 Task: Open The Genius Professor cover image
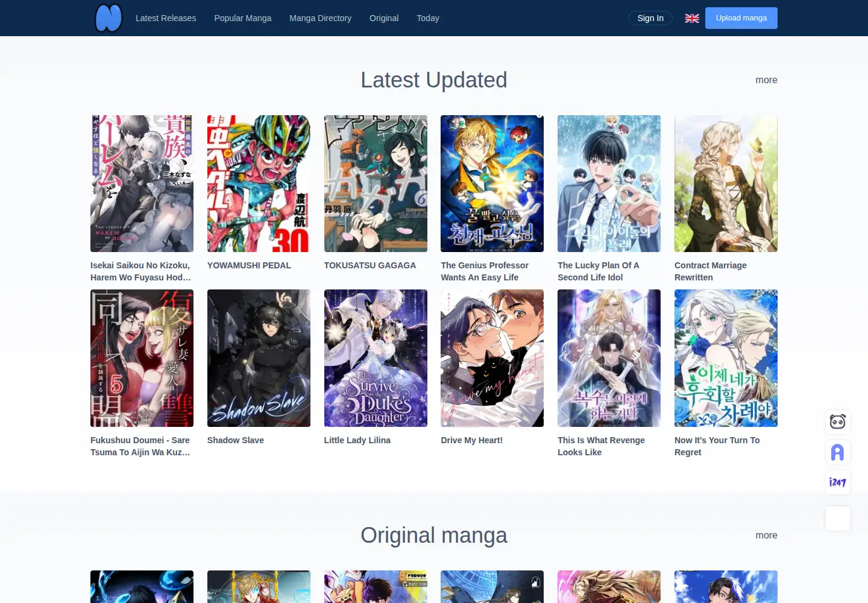pos(492,183)
